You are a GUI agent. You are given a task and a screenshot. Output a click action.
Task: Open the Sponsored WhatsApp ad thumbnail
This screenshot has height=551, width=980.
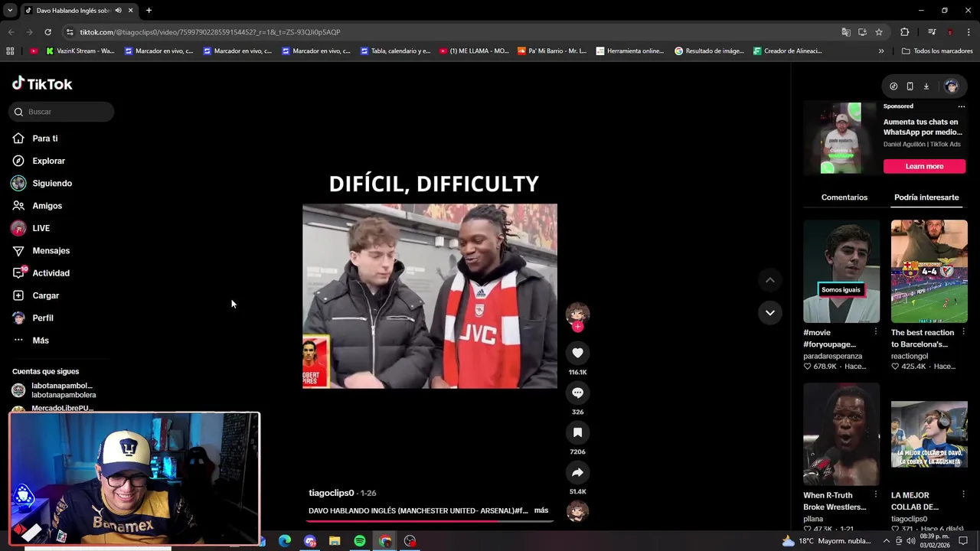click(841, 139)
